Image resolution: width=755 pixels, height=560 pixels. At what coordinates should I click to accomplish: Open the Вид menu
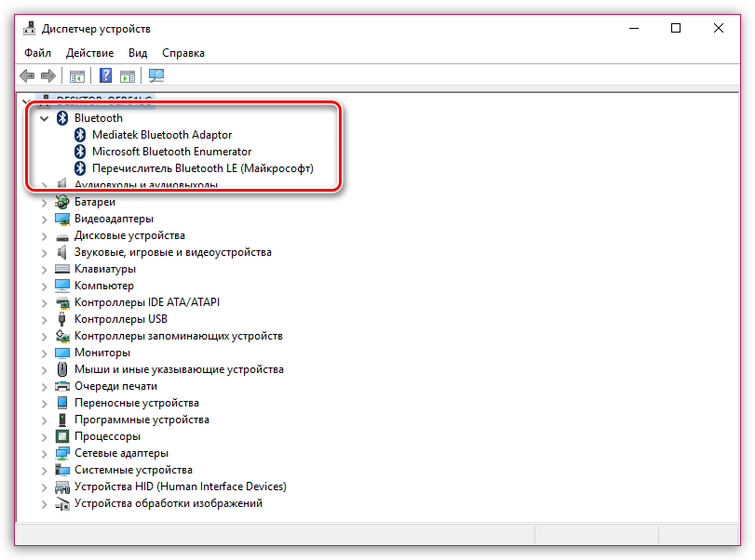[138, 53]
